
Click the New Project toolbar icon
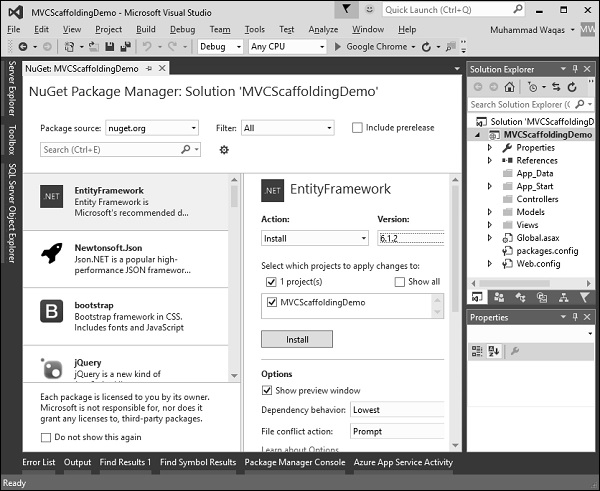[x=69, y=47]
